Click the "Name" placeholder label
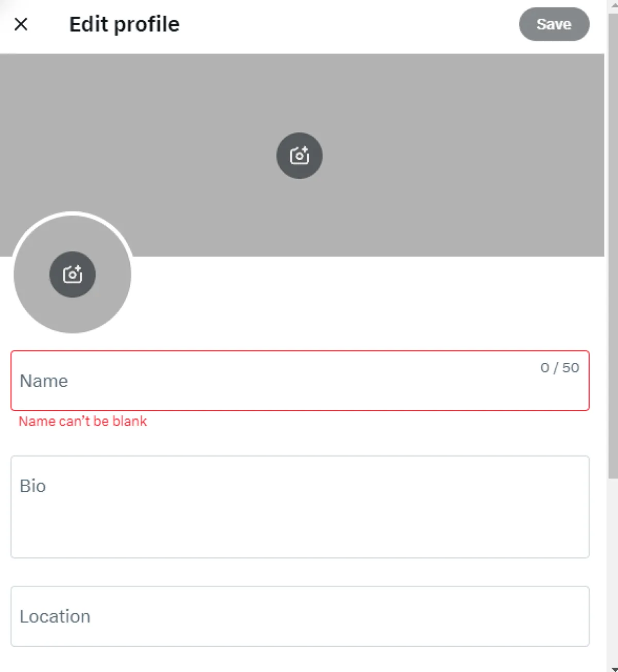The height and width of the screenshot is (672, 618). [44, 381]
